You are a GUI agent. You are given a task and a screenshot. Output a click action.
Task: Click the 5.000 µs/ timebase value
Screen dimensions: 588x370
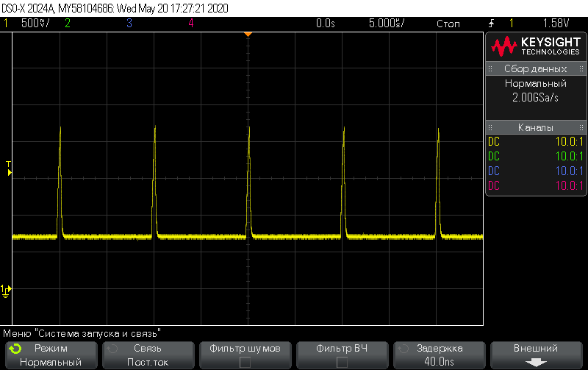coord(387,24)
